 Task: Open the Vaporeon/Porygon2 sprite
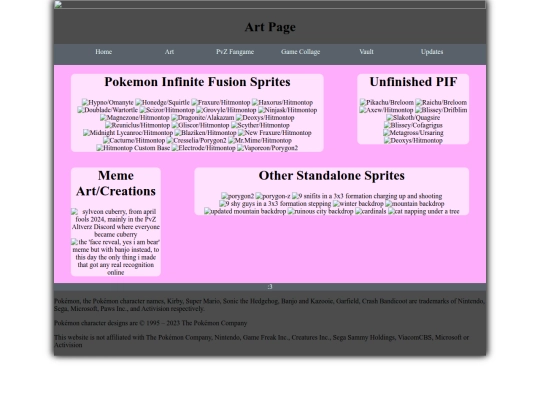click(268, 148)
